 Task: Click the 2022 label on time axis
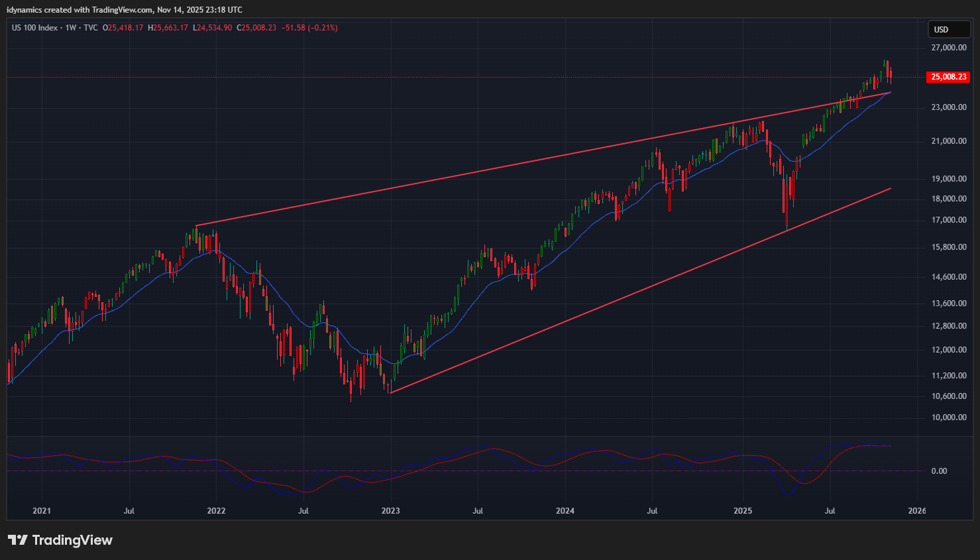(x=216, y=511)
